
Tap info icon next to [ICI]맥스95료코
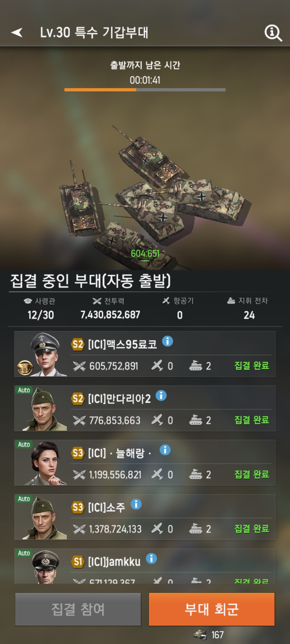click(x=168, y=341)
